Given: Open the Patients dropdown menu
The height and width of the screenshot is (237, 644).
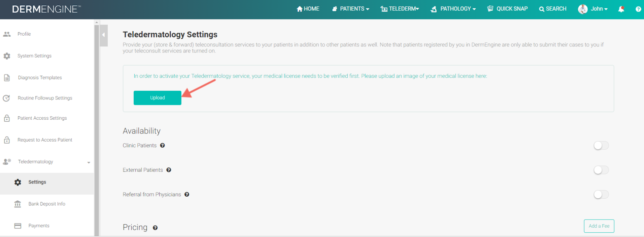Looking at the screenshot, I should click(x=350, y=9).
